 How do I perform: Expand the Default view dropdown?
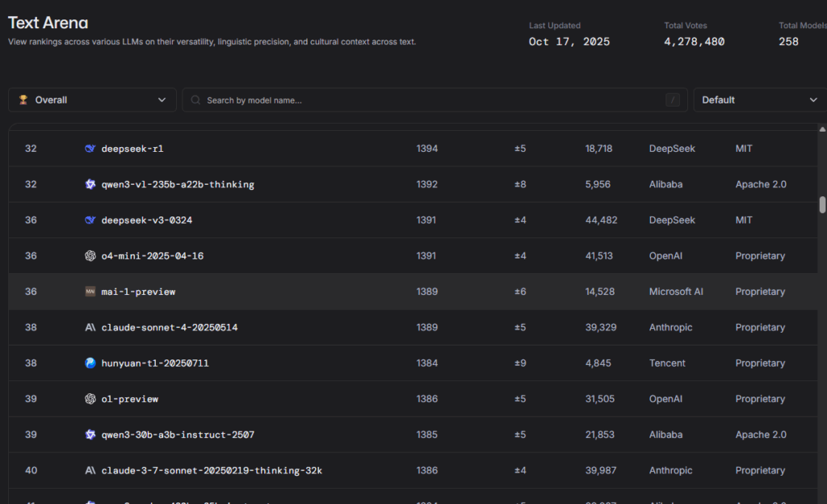coord(759,100)
